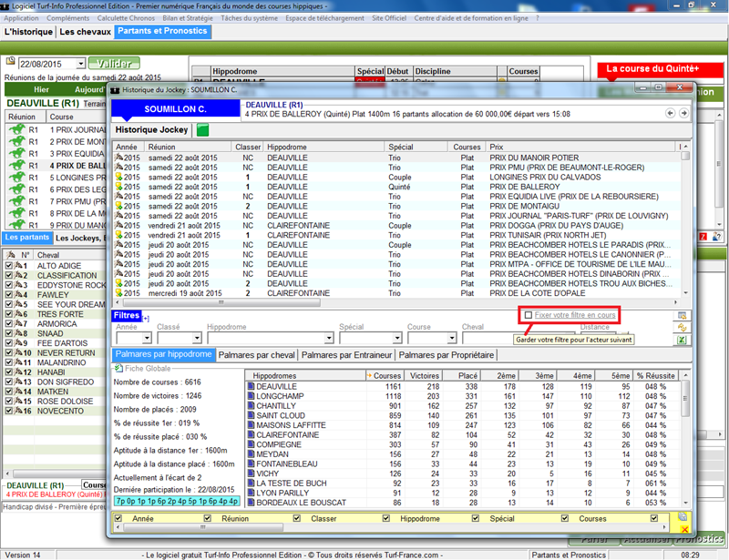Click the Valider button
Viewport: 729px width, 560px height.
point(114,63)
